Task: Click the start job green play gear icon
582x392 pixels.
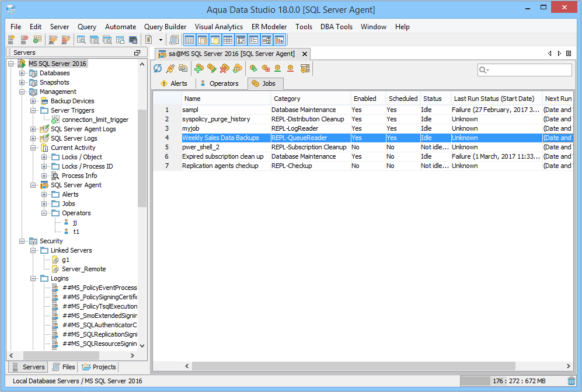Action: click(x=253, y=68)
